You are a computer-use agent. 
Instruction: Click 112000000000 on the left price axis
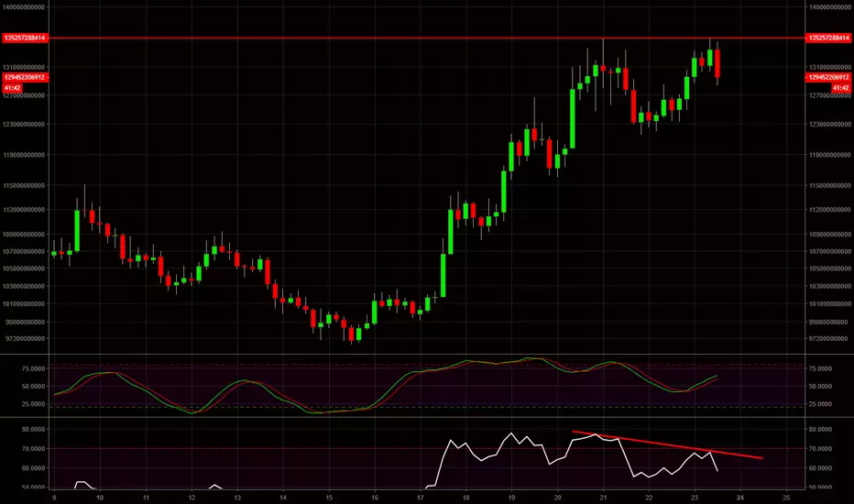point(24,210)
